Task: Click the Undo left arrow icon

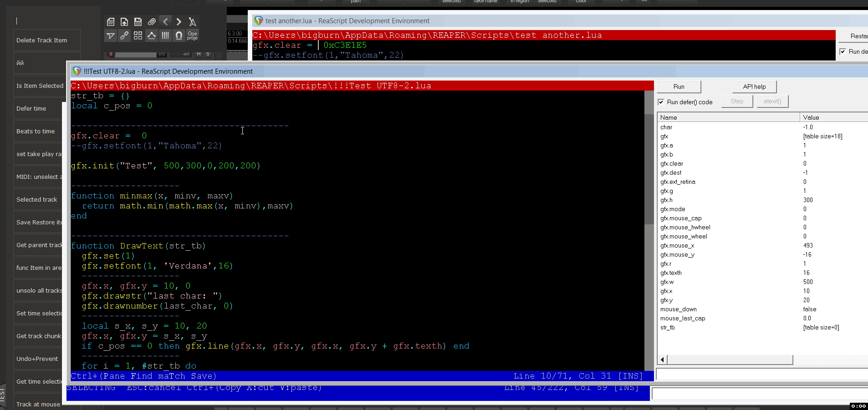Action: (166, 21)
